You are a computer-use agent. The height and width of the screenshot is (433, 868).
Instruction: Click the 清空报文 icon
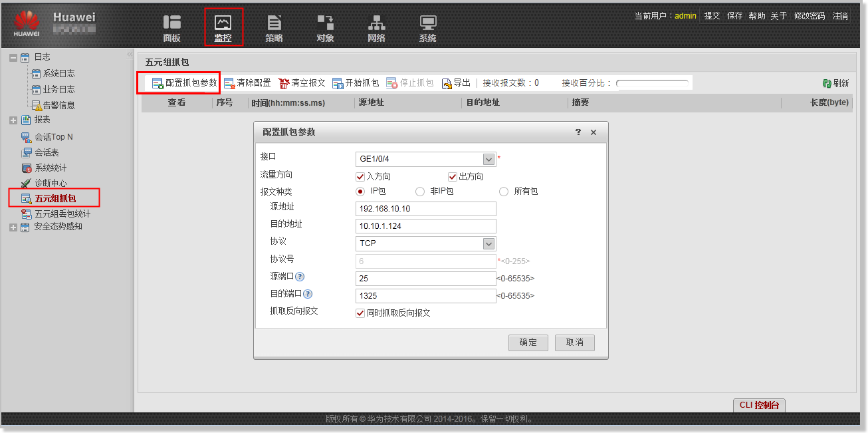284,83
